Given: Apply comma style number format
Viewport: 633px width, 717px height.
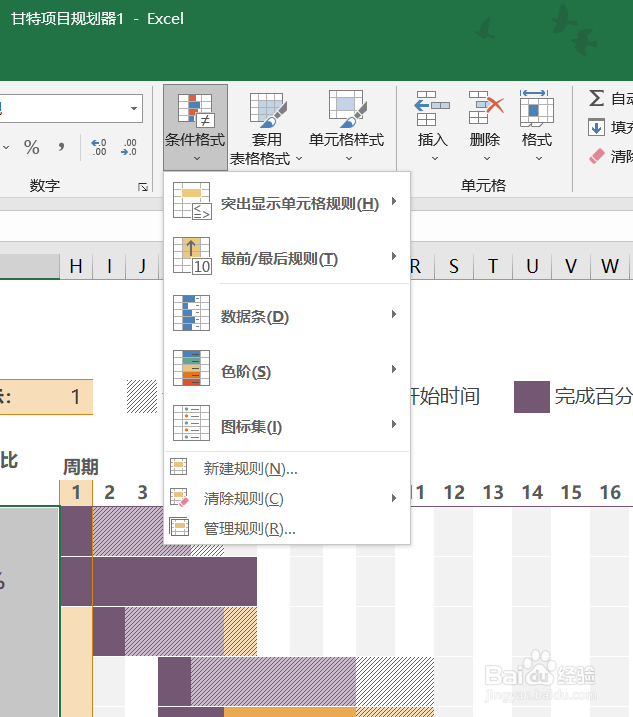Looking at the screenshot, I should pyautogui.click(x=61, y=147).
